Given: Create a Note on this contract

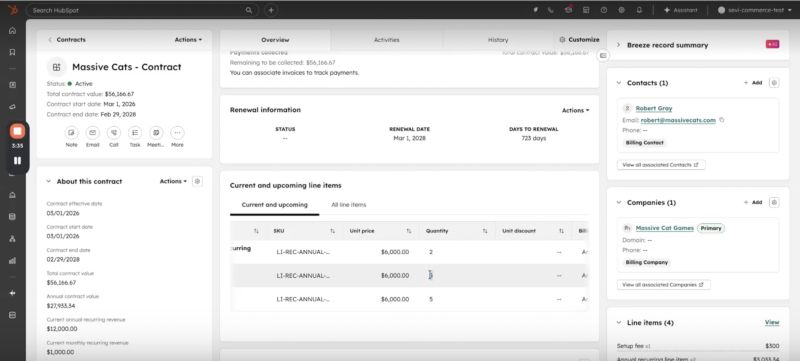Looking at the screenshot, I should (71, 137).
